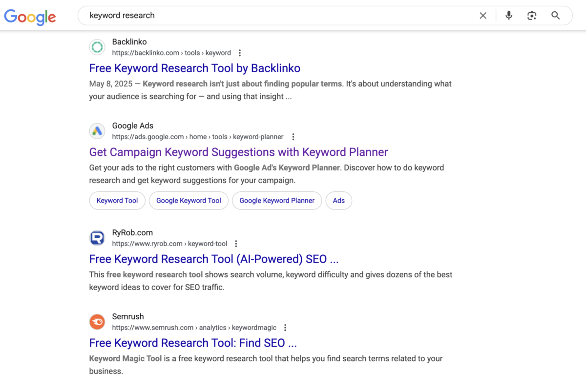Open more options for Backlinko result
The height and width of the screenshot is (392, 586).
click(x=239, y=53)
